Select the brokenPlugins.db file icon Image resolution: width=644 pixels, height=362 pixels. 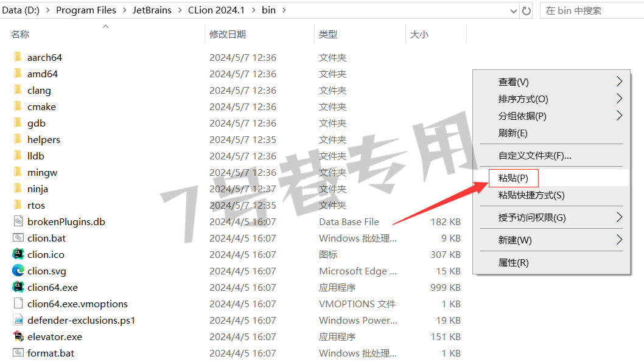click(18, 221)
